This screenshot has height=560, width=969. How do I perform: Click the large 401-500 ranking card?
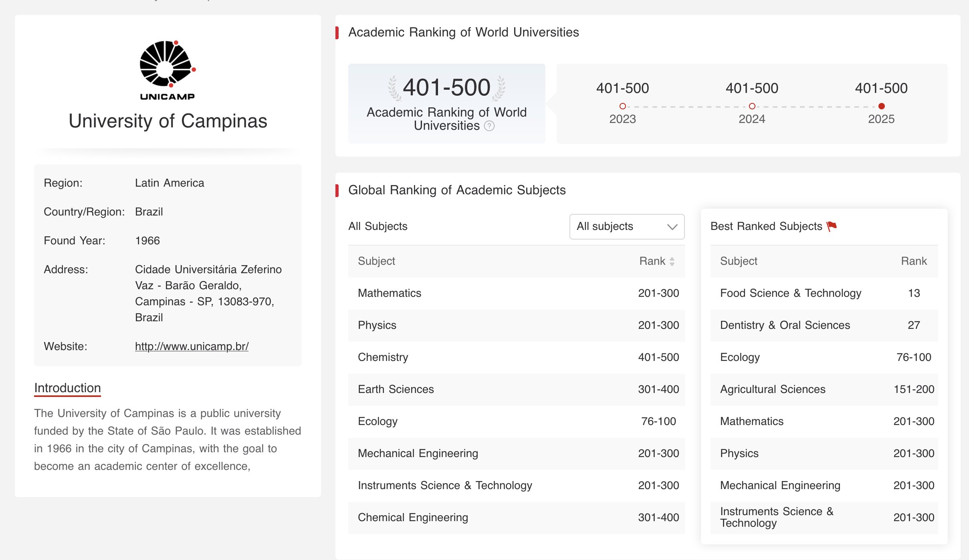tap(446, 103)
